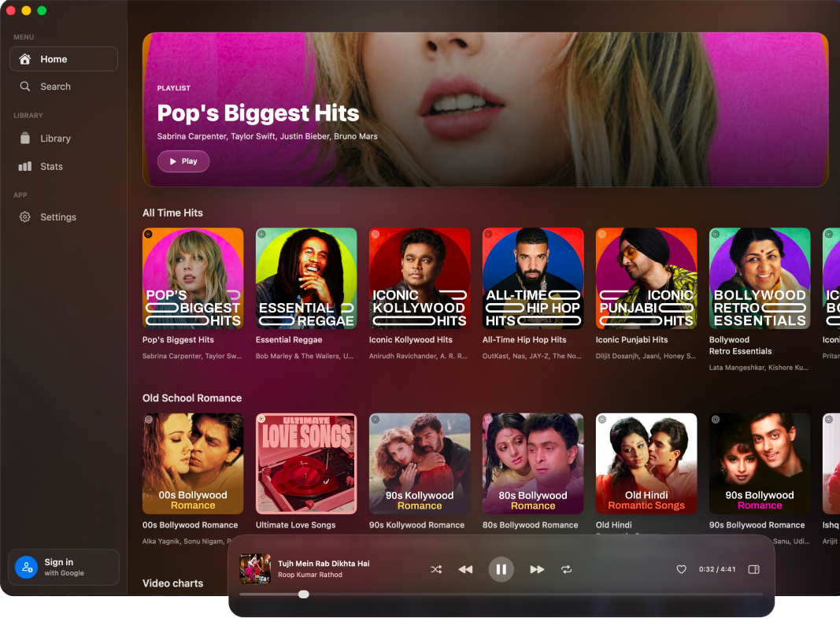Click OutKast, Nas, JAY-Z artist text
Image resolution: width=840 pixels, height=618 pixels.
click(531, 356)
